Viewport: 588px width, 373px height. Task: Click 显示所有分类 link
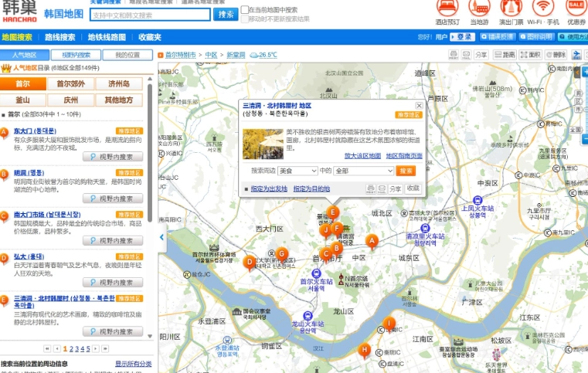pos(134,364)
